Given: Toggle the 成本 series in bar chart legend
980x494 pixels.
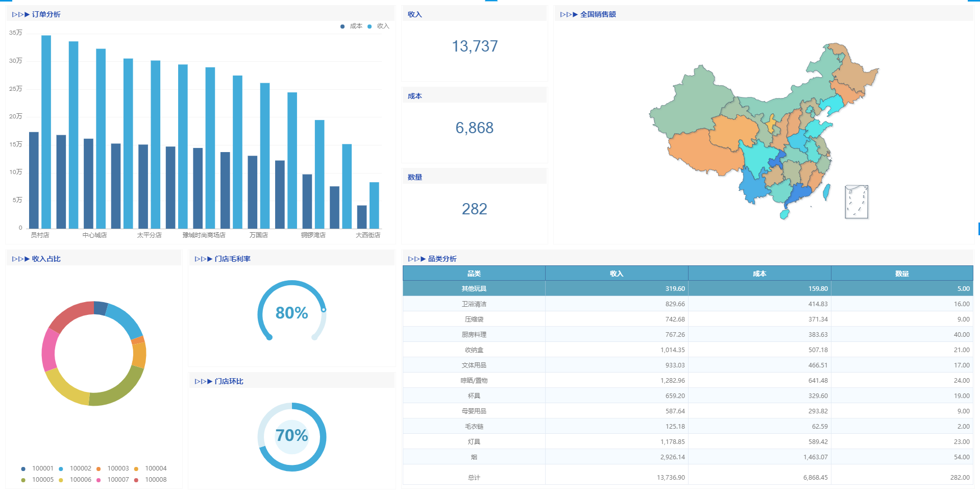Looking at the screenshot, I should 352,26.
